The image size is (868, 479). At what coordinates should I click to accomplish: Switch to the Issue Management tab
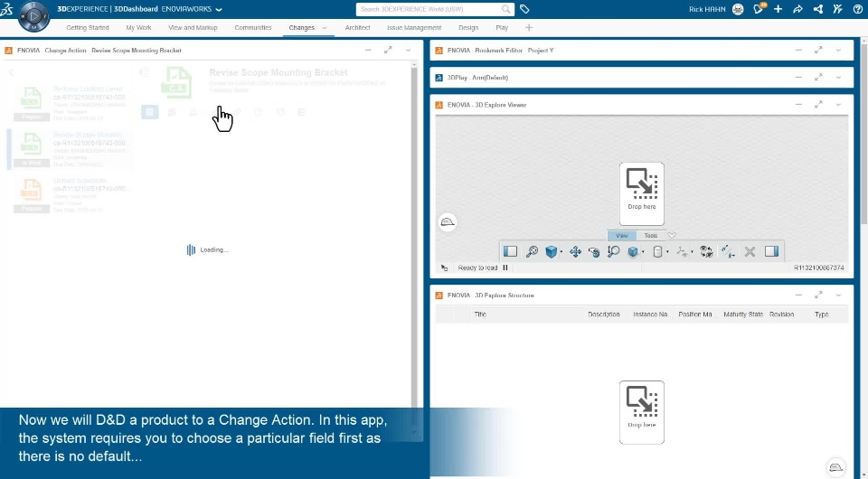414,28
